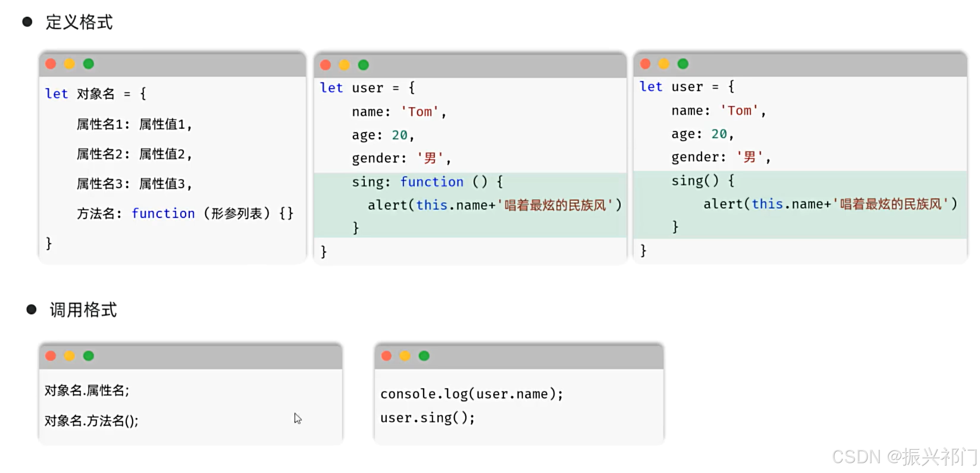Click the user.sing(); line
Screen dimensions: 980x473
point(427,418)
